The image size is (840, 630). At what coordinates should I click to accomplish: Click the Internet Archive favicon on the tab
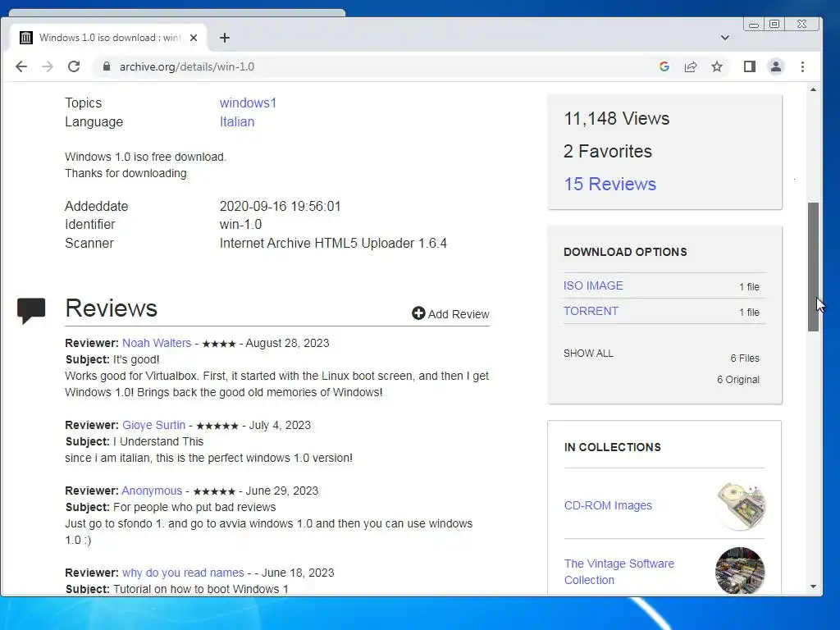25,38
